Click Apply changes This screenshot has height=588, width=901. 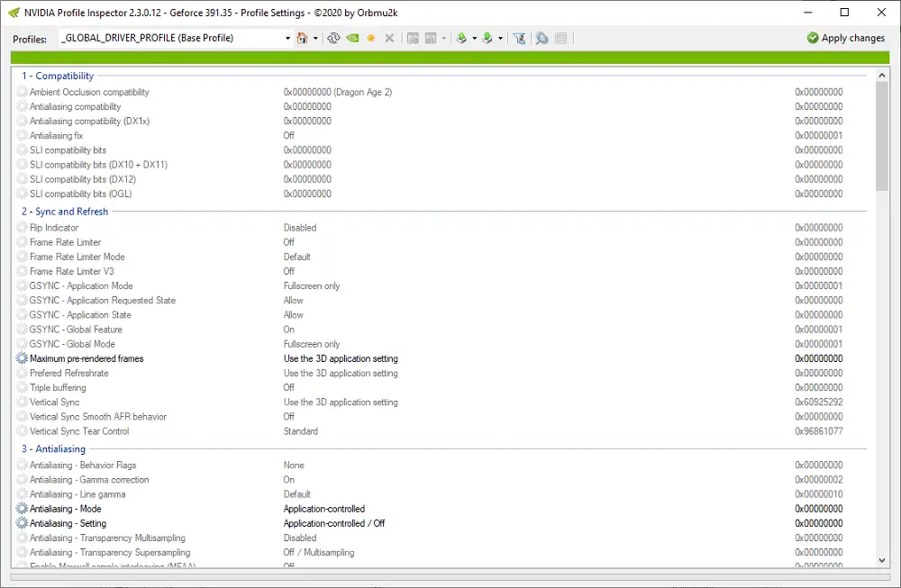coord(845,38)
